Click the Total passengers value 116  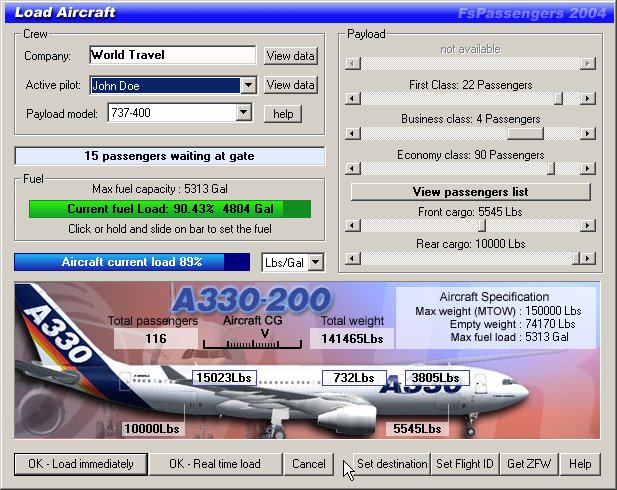pos(156,338)
